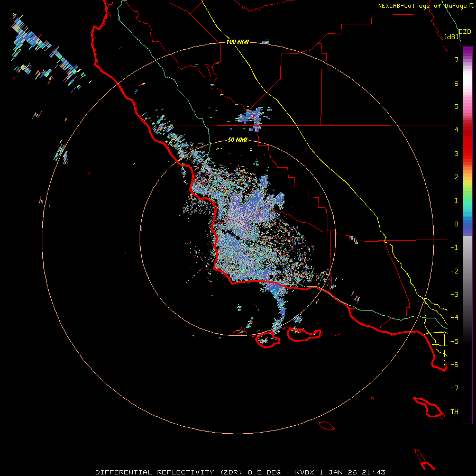Click the 4 value on color scale

[456, 130]
